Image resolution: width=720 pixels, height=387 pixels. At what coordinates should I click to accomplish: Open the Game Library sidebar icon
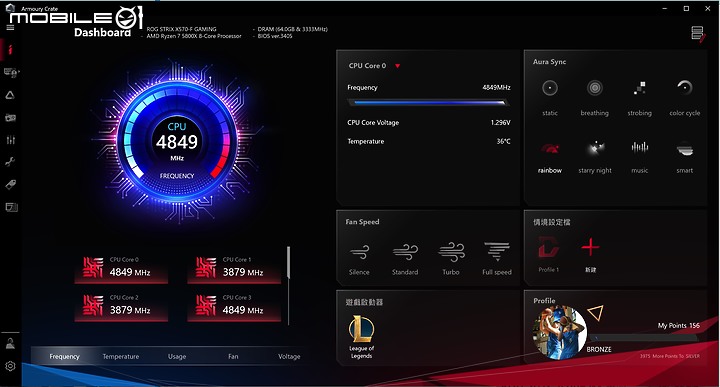pyautogui.click(x=11, y=118)
